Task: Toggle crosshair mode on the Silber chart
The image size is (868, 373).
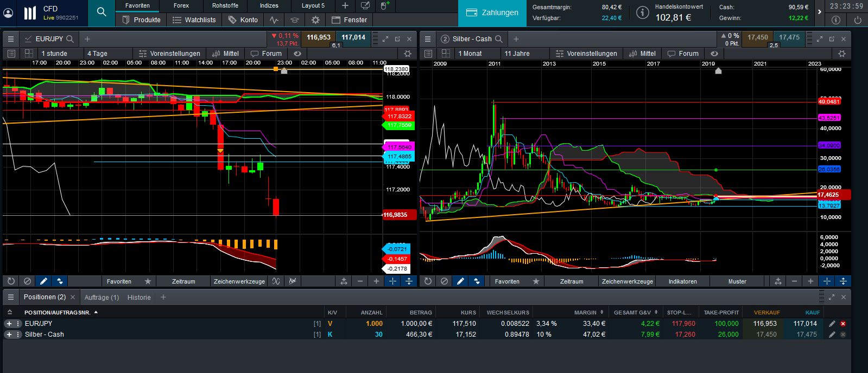Action: tap(826, 281)
